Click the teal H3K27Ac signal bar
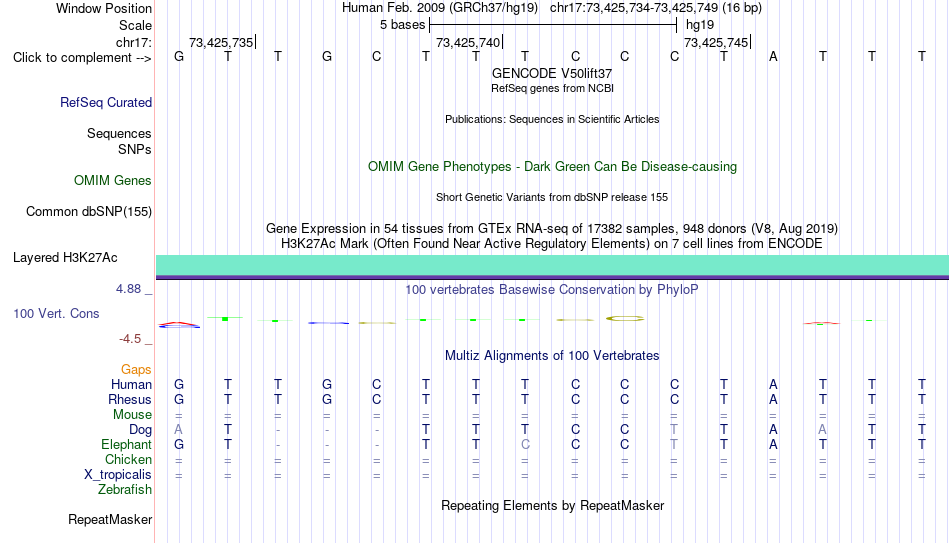Screen dimensions: 950x543 click(x=552, y=267)
